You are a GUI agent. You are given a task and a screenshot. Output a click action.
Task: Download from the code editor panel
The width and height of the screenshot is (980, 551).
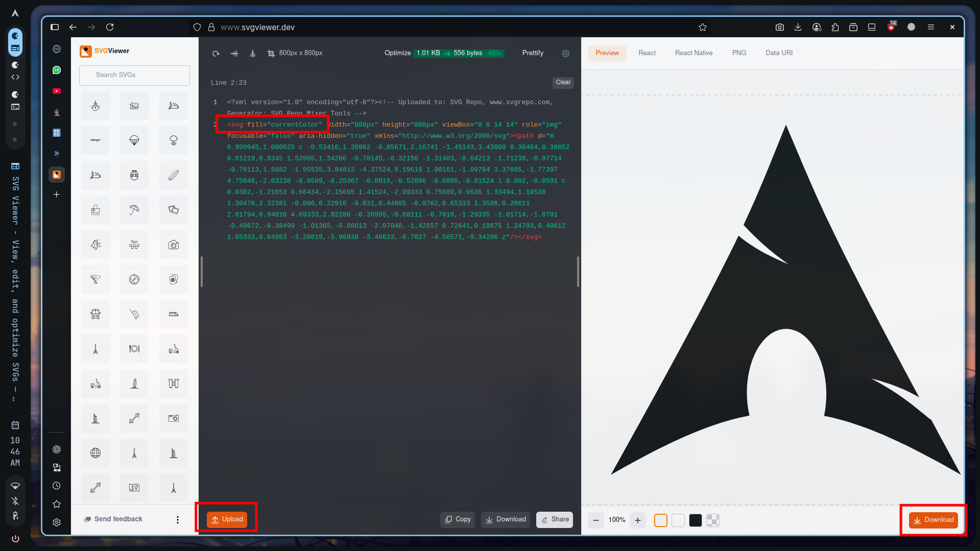tap(506, 519)
